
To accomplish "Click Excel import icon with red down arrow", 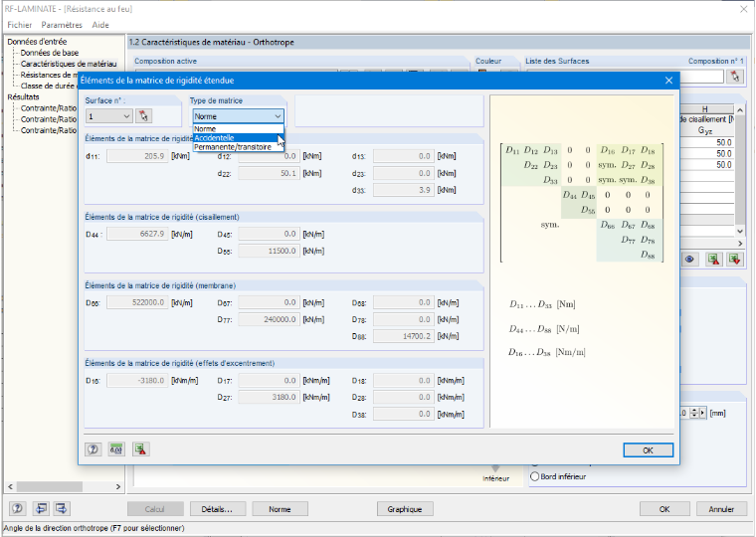I will pos(734,260).
